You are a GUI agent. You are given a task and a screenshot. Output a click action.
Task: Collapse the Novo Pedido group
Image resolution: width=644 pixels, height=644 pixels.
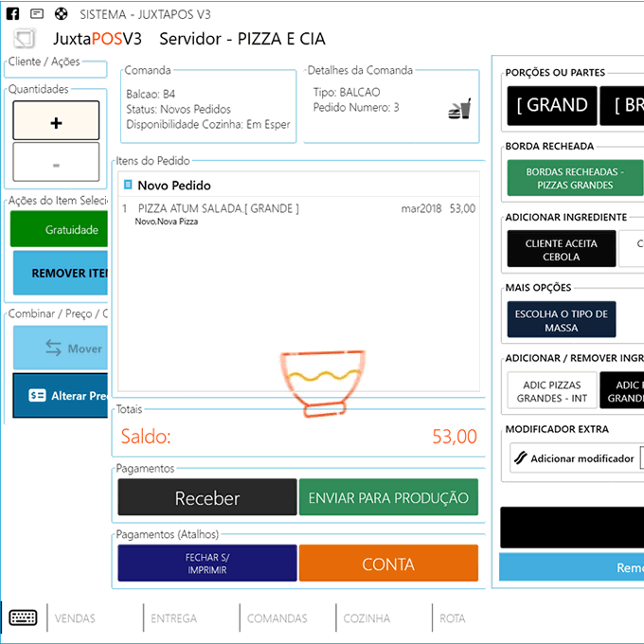pos(129,185)
